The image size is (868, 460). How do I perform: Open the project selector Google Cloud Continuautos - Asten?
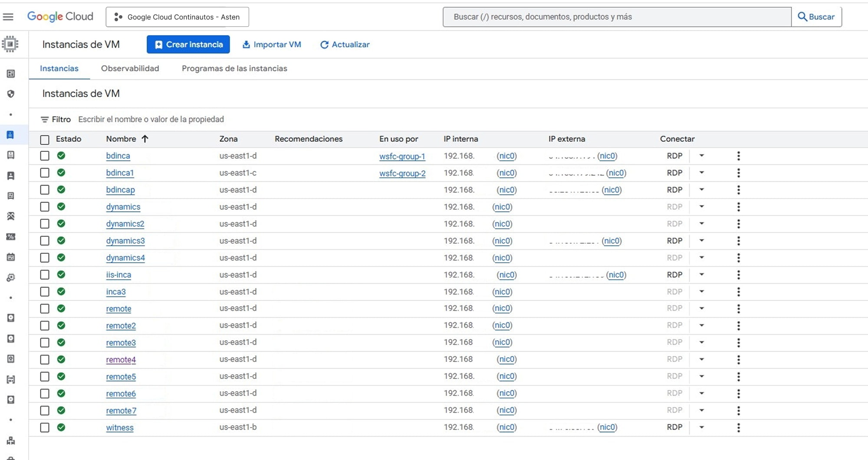(177, 17)
